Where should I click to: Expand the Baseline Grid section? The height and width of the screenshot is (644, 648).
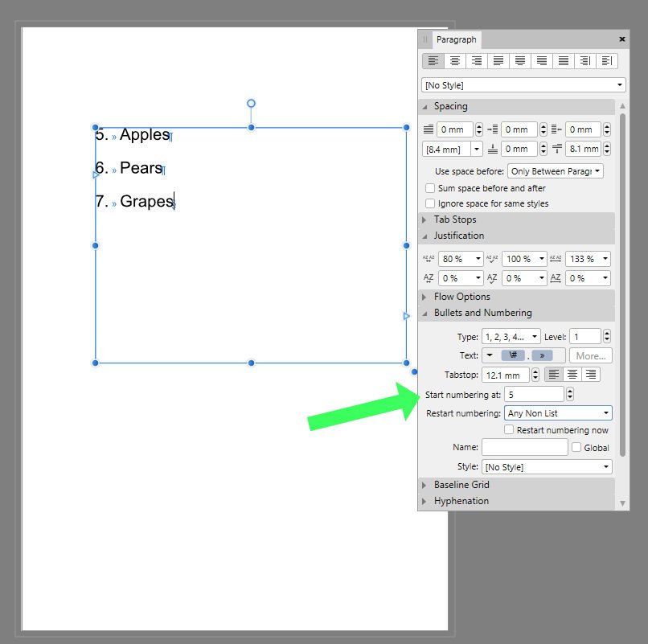[x=424, y=485]
